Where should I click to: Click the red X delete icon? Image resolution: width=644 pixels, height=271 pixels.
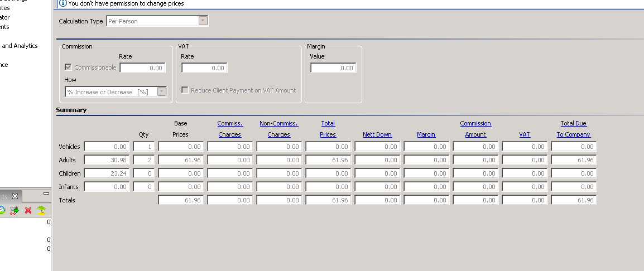click(x=28, y=210)
